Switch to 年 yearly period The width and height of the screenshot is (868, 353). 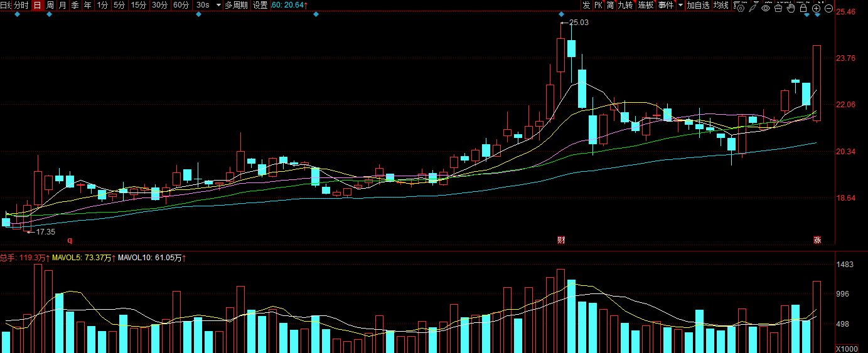click(x=87, y=5)
